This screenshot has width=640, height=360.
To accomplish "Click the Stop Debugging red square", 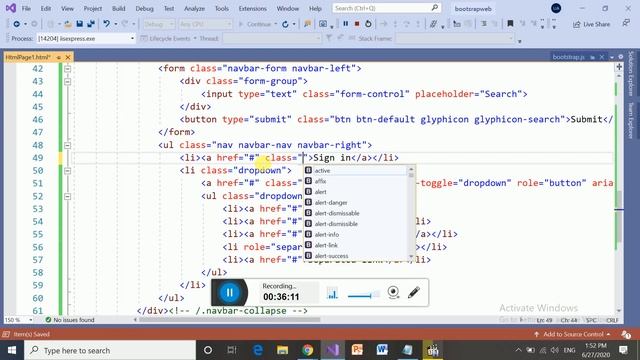I will (357, 24).
